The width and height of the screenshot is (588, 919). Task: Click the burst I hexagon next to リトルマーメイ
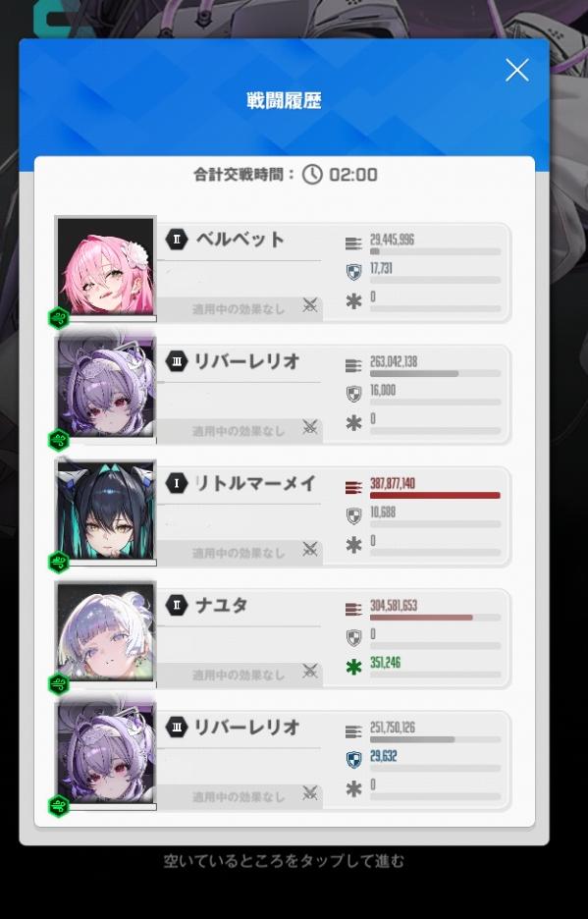(176, 483)
